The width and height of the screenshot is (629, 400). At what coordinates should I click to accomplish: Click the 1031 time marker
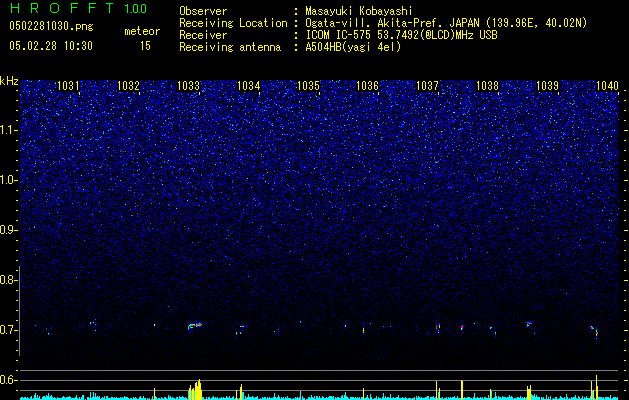pos(68,86)
